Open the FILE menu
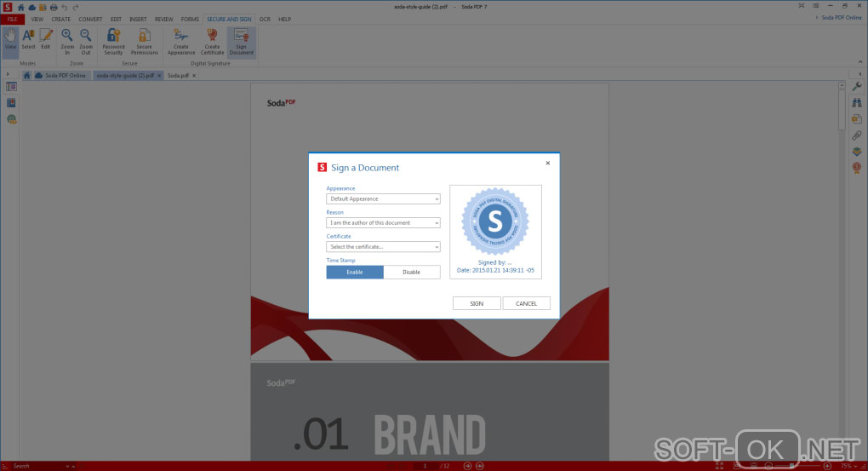 [12, 20]
